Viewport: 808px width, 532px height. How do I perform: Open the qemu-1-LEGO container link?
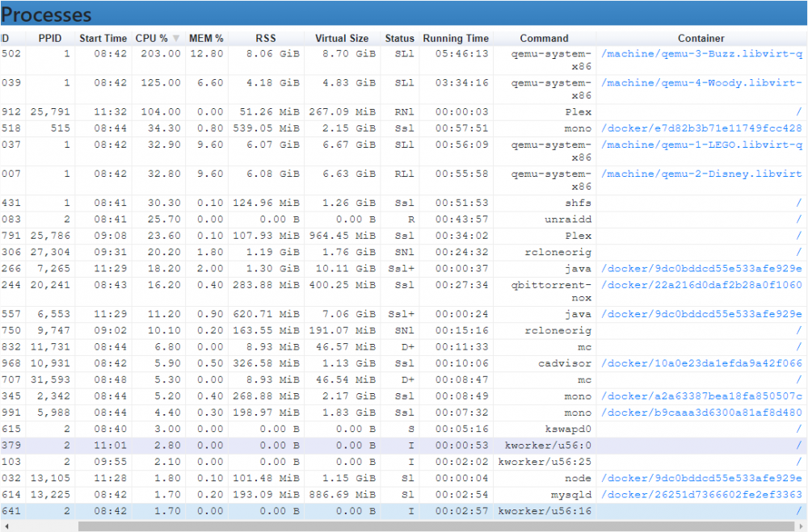(702, 145)
